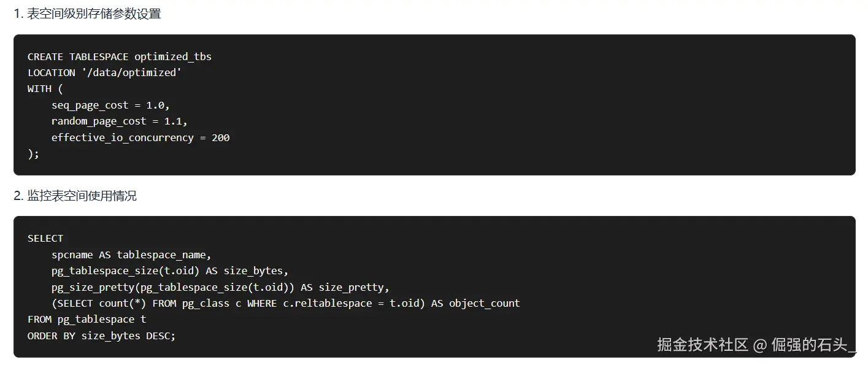This screenshot has width=868, height=365.
Task: Click the heading "2. 监控表空间使用情况"
Action: [75, 196]
